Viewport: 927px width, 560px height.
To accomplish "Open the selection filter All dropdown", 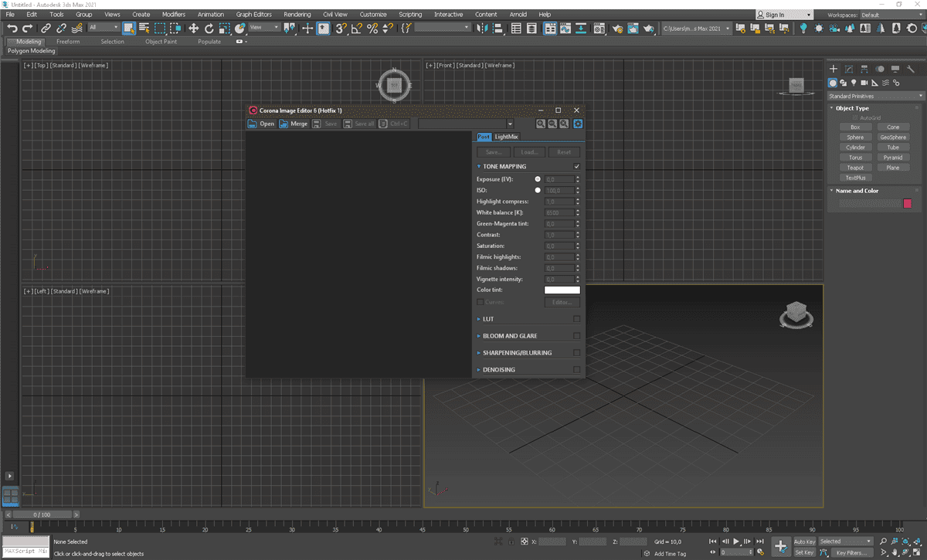I will pos(104,28).
